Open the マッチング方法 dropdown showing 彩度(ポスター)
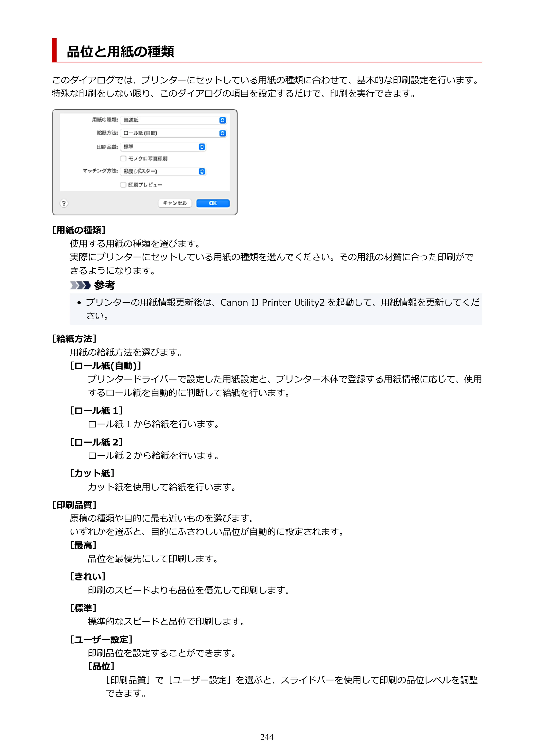 point(163,171)
